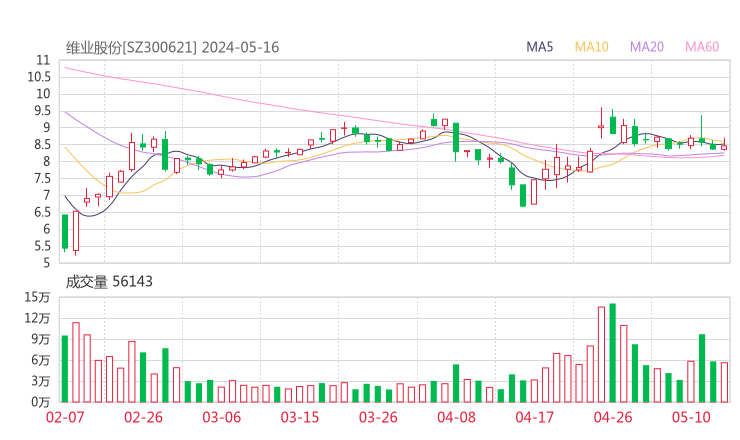The image size is (740, 440).
Task: Click the MA5 legend label
Action: pos(539,47)
